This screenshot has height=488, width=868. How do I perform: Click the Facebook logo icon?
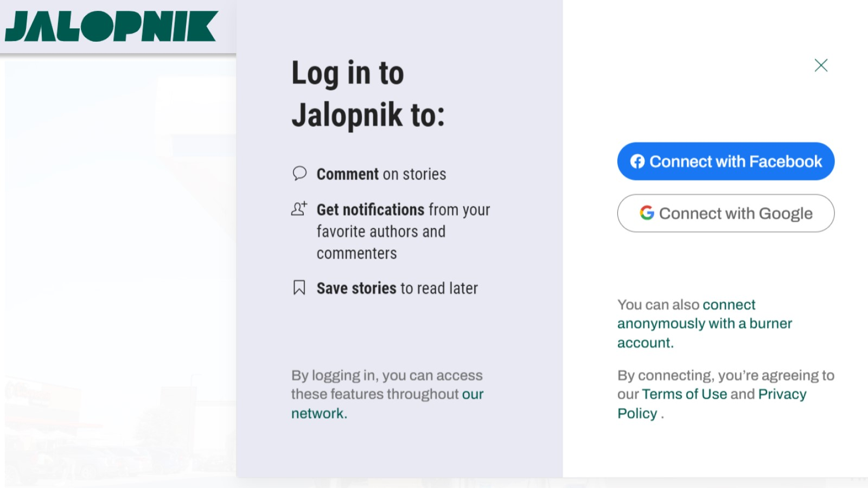[x=637, y=162]
